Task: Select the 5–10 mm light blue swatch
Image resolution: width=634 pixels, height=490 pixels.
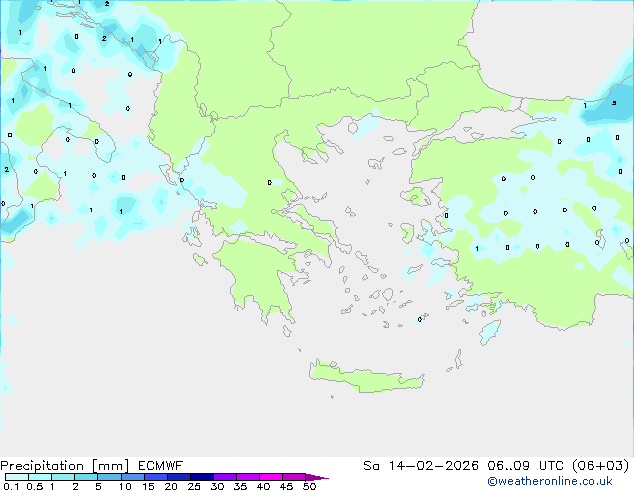Action: 109,477
